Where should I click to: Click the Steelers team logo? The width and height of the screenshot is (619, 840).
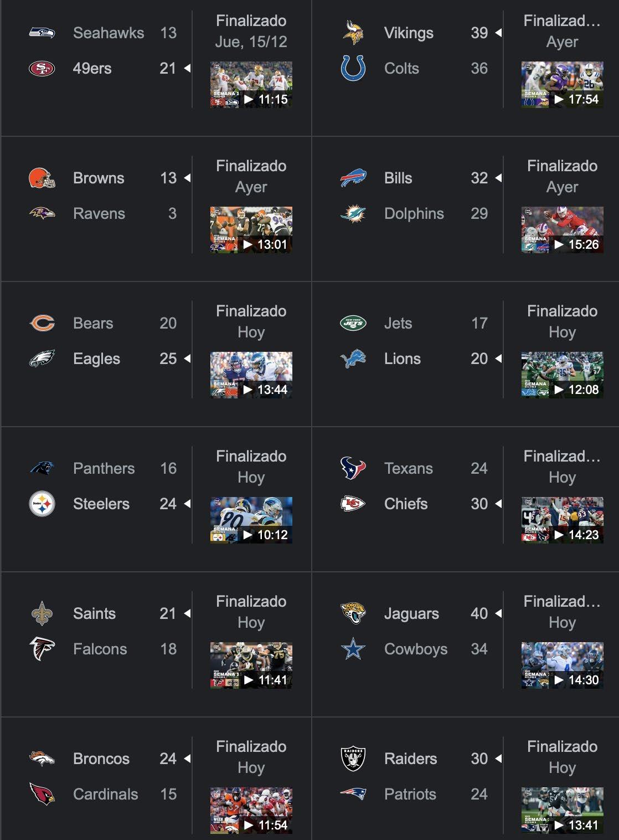pyautogui.click(x=42, y=504)
